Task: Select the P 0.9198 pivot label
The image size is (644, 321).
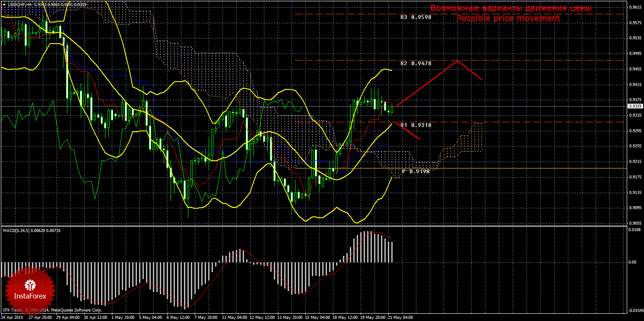Action: [x=416, y=172]
